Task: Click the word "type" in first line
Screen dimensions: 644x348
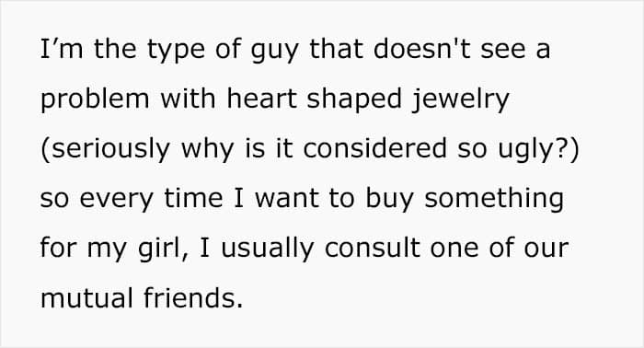Action: (x=176, y=51)
